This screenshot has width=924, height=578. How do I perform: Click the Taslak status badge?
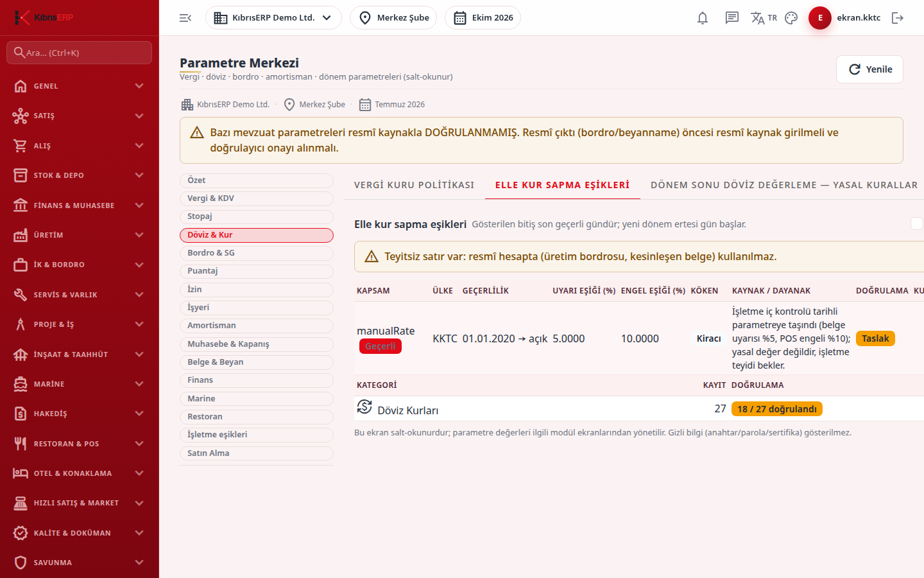coord(875,338)
